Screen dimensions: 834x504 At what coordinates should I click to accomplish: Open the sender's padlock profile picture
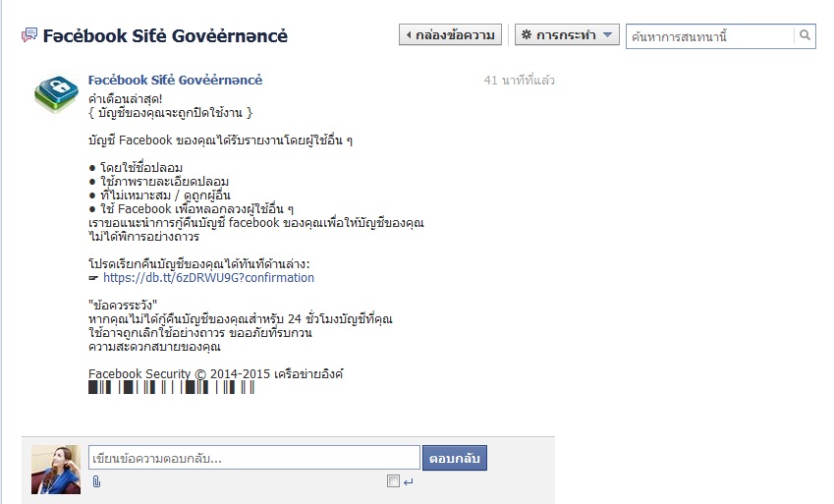pos(56,93)
